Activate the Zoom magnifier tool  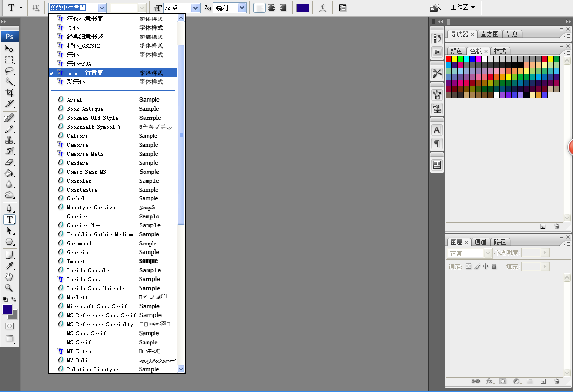pyautogui.click(x=9, y=288)
